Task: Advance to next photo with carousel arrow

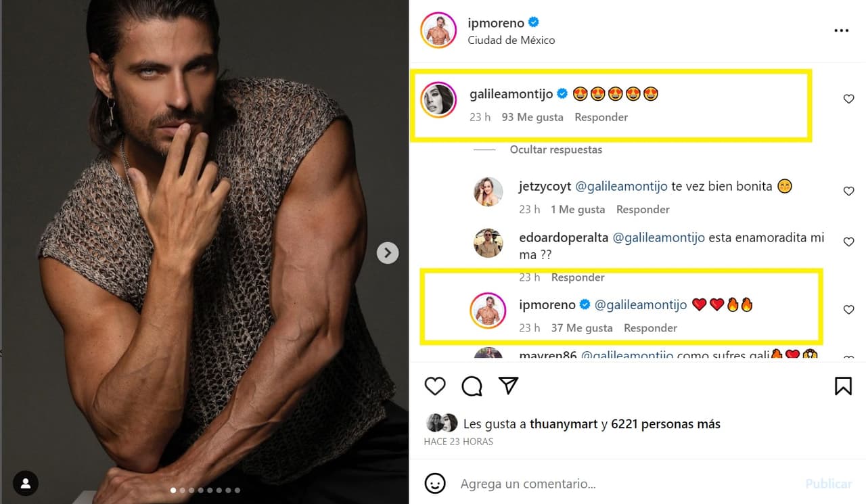Action: 387,253
